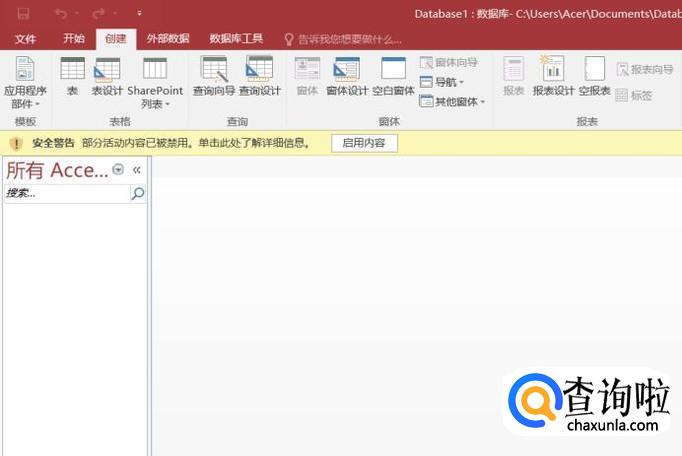This screenshot has width=682, height=456.
Task: Click the Tell Me search box
Action: coord(344,40)
